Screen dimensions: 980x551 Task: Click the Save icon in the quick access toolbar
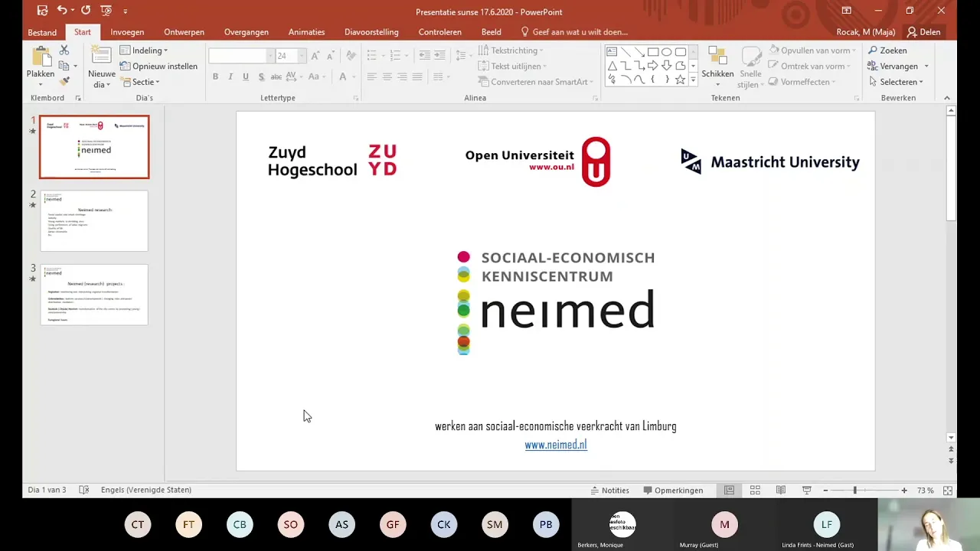42,11
